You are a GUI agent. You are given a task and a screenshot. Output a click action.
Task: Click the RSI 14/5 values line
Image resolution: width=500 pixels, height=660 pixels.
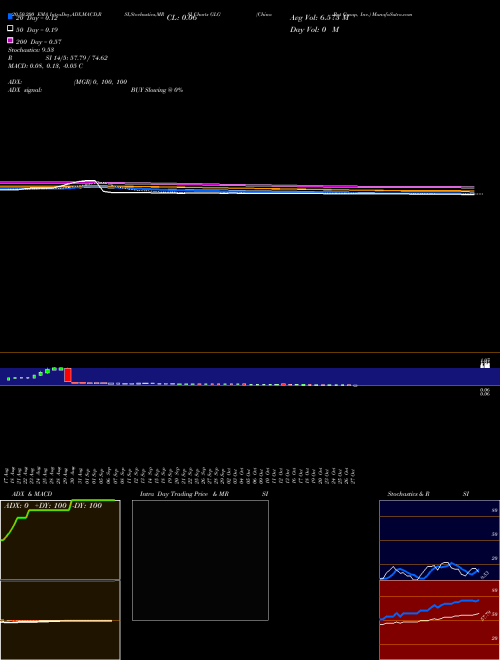tap(58, 58)
